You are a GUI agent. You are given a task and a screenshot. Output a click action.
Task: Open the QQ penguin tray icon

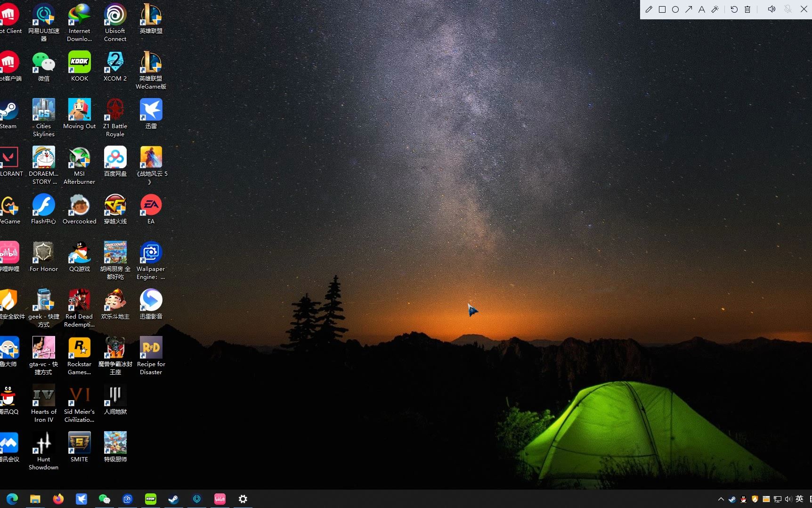click(x=743, y=499)
